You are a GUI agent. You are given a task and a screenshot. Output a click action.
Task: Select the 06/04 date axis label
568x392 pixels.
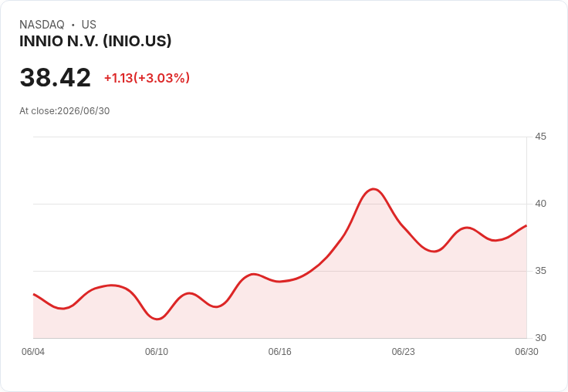(x=33, y=352)
